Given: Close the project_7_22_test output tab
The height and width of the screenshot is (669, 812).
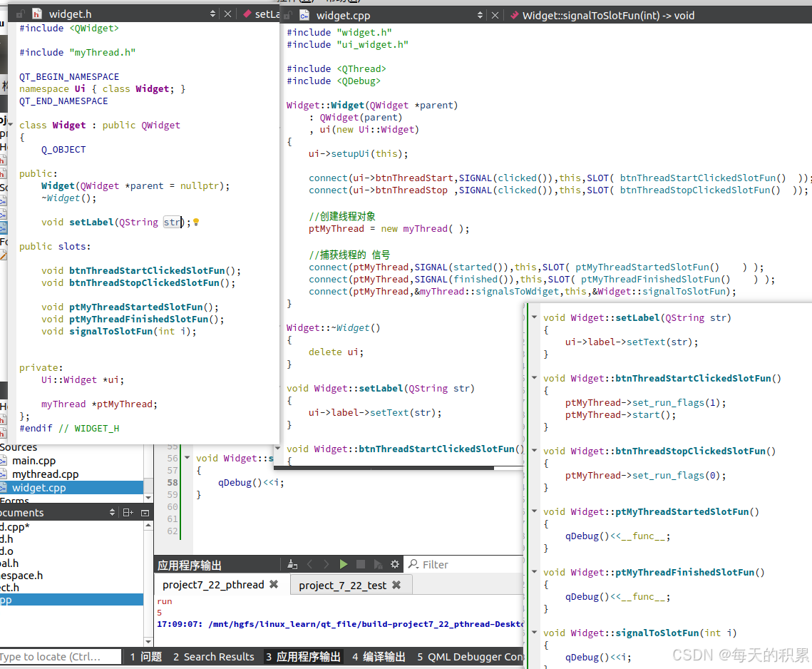Looking at the screenshot, I should pyautogui.click(x=396, y=585).
